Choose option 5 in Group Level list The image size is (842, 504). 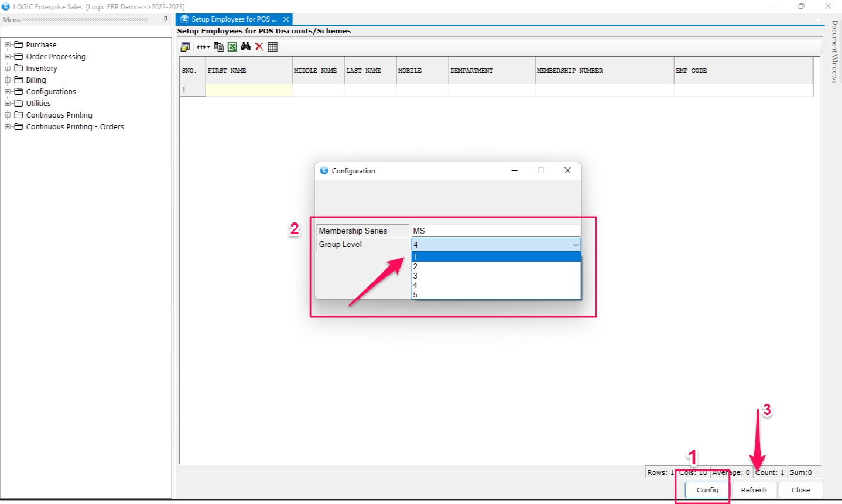(x=495, y=295)
